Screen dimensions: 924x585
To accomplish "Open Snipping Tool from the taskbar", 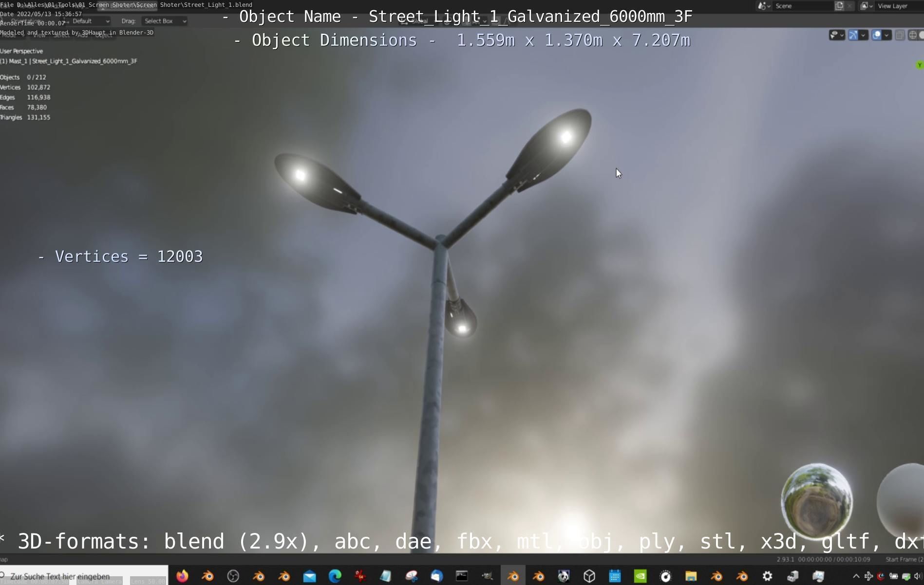I will tap(412, 576).
